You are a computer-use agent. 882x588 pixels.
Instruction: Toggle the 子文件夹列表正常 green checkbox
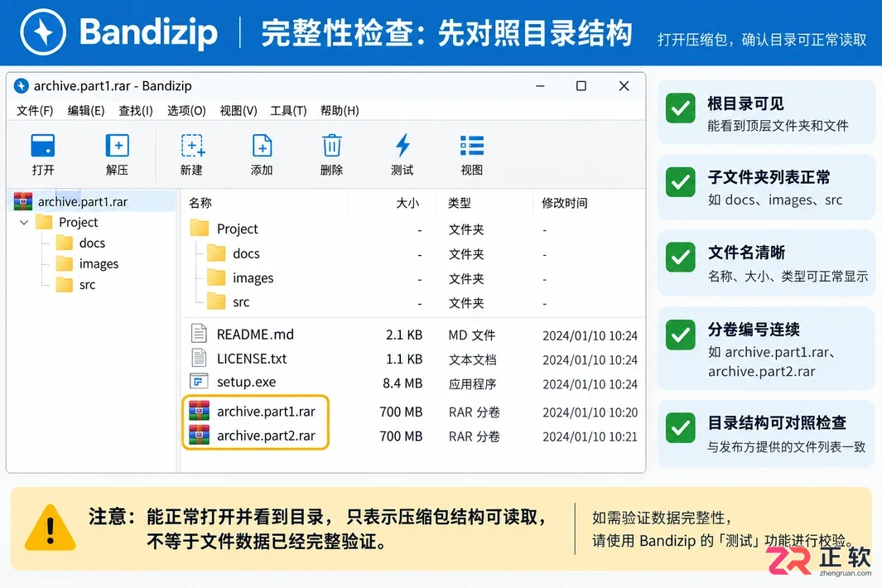coord(680,181)
